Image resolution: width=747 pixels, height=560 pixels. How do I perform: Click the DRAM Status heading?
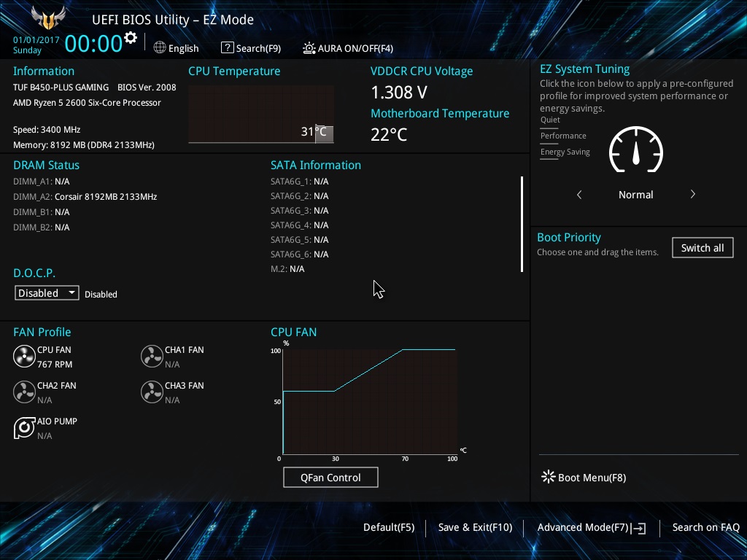(x=46, y=166)
